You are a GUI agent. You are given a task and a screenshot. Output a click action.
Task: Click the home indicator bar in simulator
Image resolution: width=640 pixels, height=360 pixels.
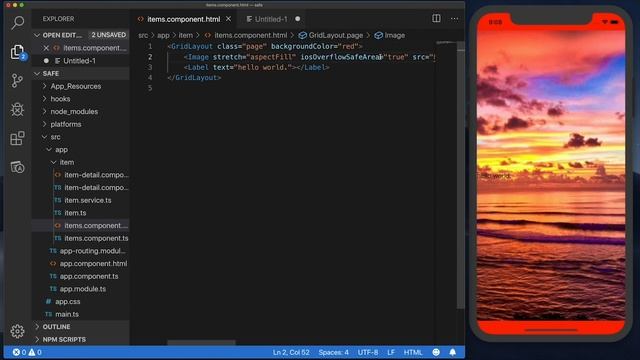(x=551, y=330)
